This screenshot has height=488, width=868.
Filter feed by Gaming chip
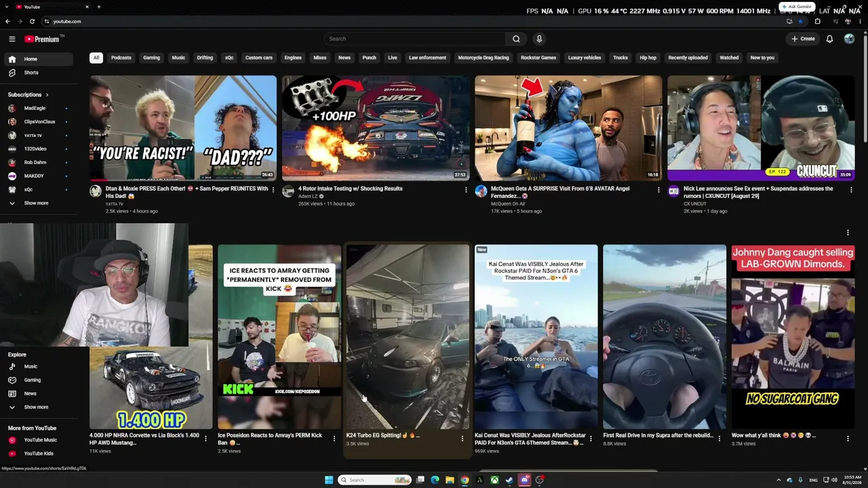coord(151,58)
